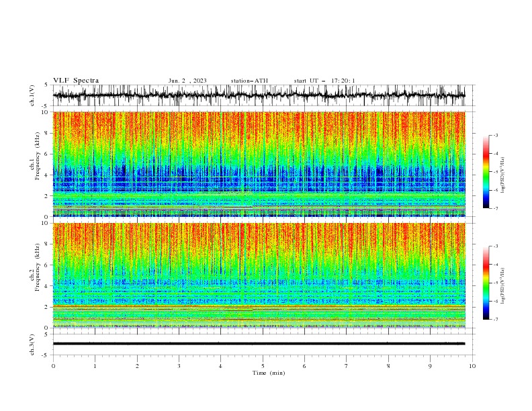532x411 pixels.
Task: Click the color scale bar beside ch.1 spectrogram
Action: 486,171
